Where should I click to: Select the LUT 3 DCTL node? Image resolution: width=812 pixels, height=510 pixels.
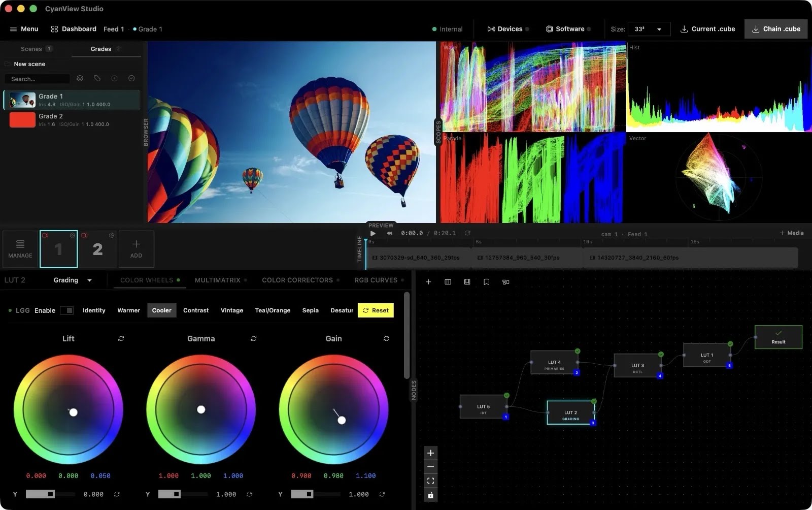coord(637,366)
